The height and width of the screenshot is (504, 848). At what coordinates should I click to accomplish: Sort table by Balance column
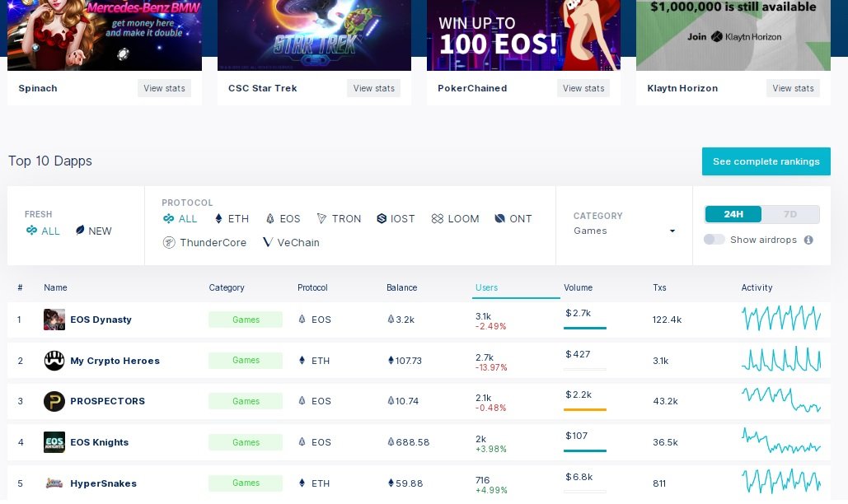click(402, 287)
